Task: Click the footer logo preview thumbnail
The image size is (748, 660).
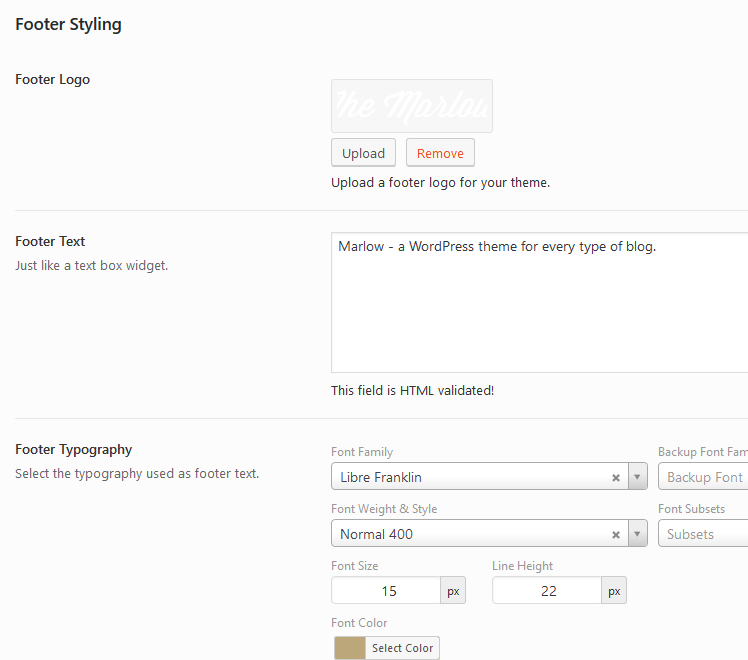Action: (x=412, y=106)
